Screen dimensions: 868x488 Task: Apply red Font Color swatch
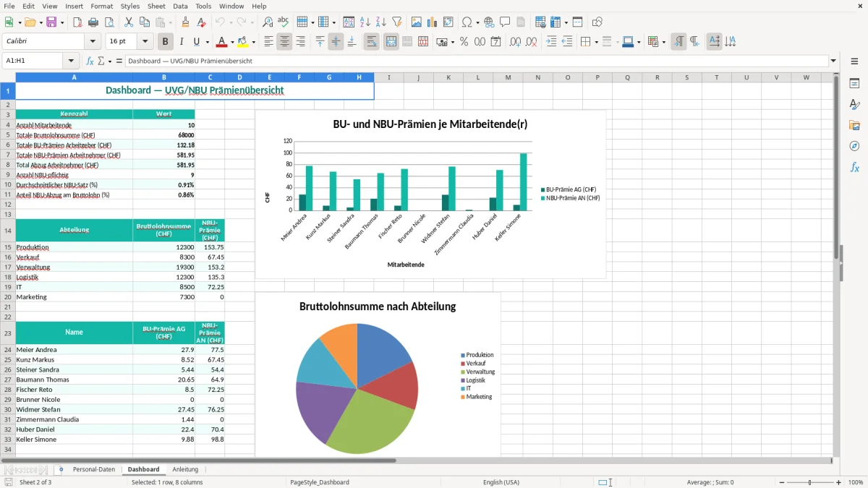click(x=221, y=42)
